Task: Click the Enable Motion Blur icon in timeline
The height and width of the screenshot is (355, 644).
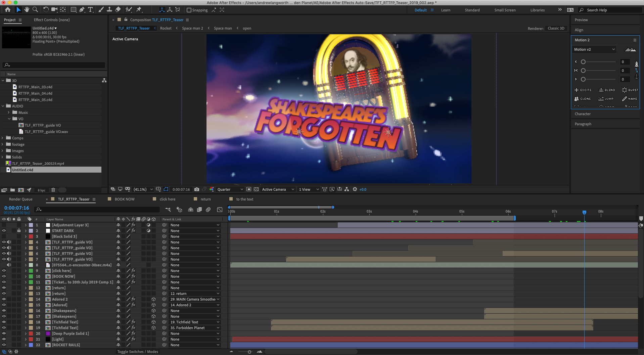Action: [x=208, y=210]
